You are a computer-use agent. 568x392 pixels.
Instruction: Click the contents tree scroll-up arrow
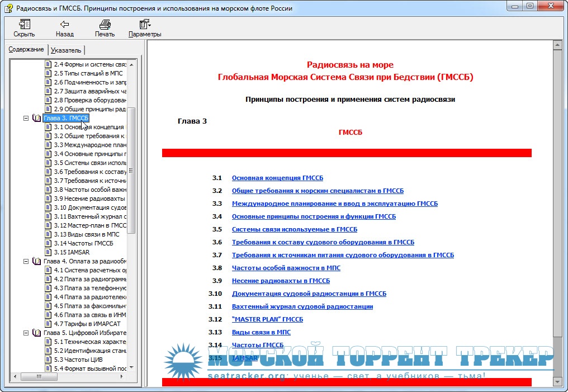coord(131,64)
